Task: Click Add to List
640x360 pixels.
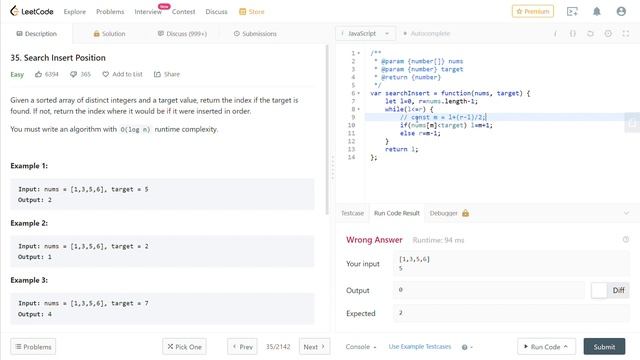Action: point(122,74)
